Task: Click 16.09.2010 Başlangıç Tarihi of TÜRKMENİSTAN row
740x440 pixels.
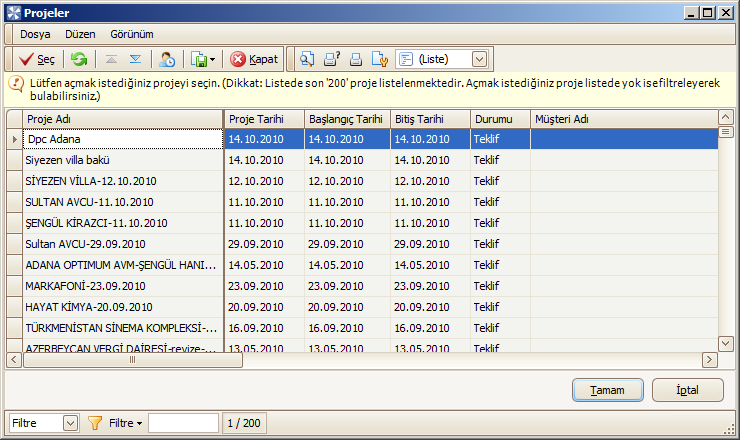Action: coord(347,328)
